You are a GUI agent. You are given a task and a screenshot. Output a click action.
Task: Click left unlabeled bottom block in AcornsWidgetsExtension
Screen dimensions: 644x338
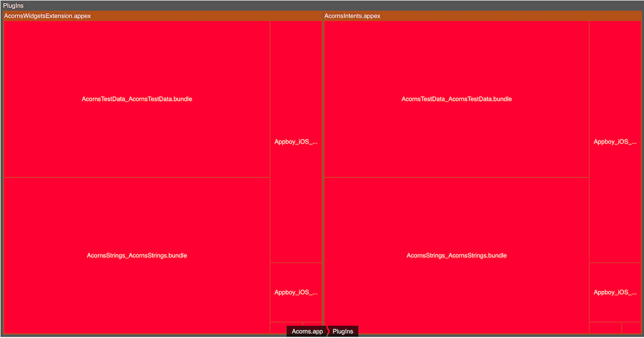(278, 327)
